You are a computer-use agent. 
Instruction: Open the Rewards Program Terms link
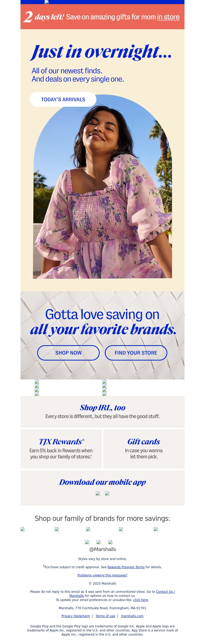point(126,567)
